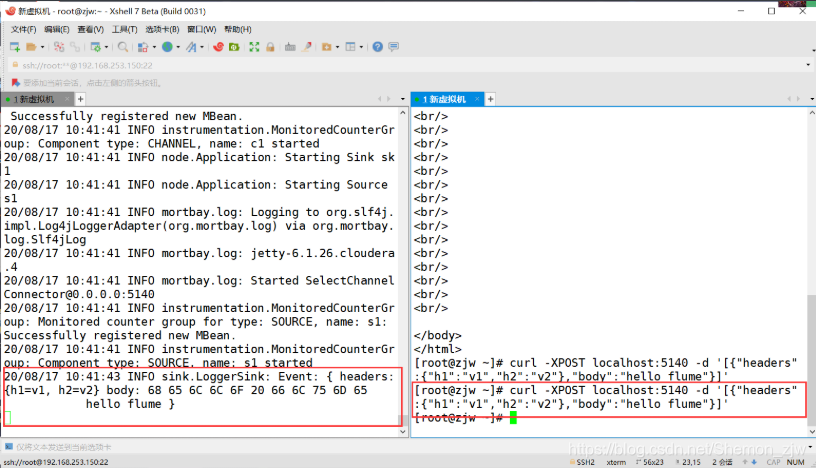Screen dimensions: 816x468
Task: Click the blue download arrow in status bar
Action: (x=754, y=462)
